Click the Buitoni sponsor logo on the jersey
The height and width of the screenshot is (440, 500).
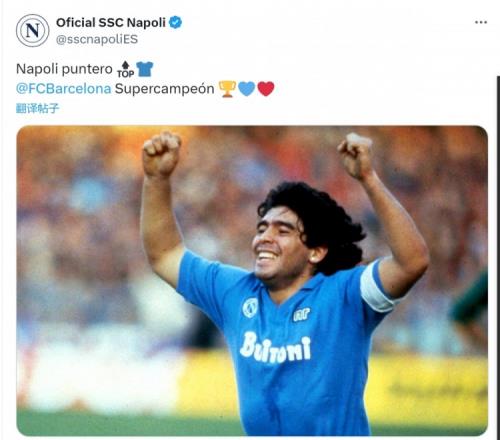coord(275,348)
